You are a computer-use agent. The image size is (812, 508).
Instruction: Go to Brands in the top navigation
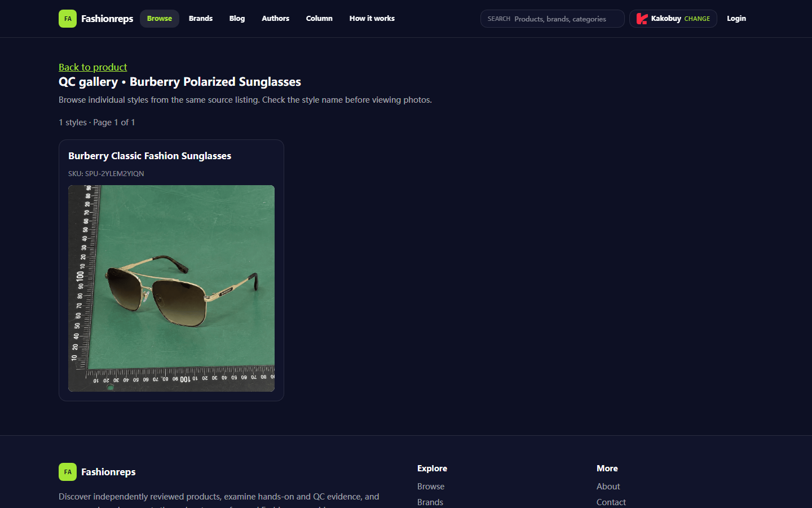click(201, 19)
